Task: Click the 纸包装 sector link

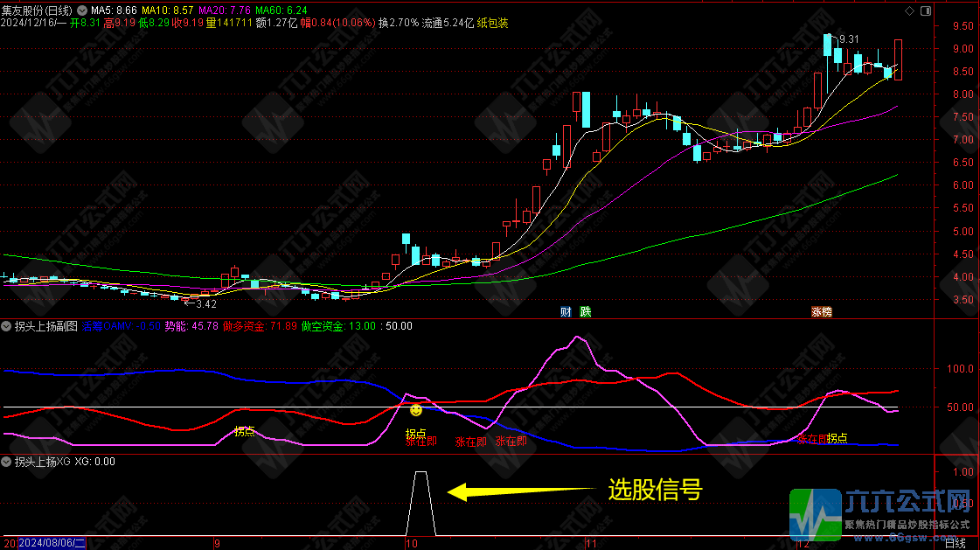Action: [492, 22]
